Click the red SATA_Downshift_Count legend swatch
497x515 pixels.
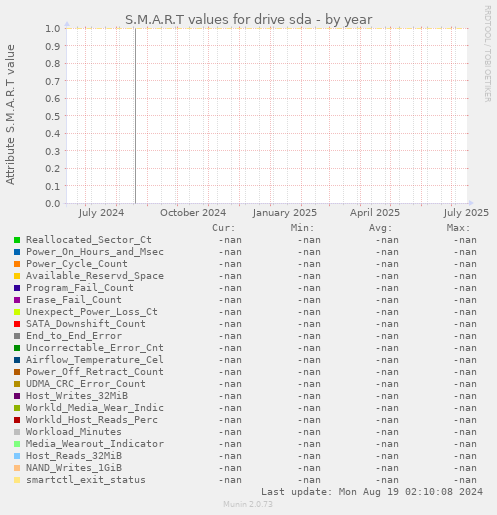point(17,324)
